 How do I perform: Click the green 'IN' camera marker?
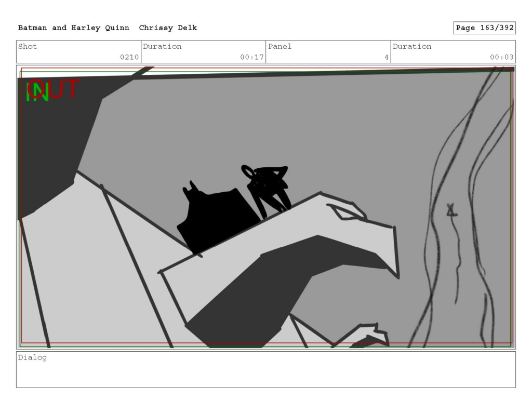click(37, 93)
